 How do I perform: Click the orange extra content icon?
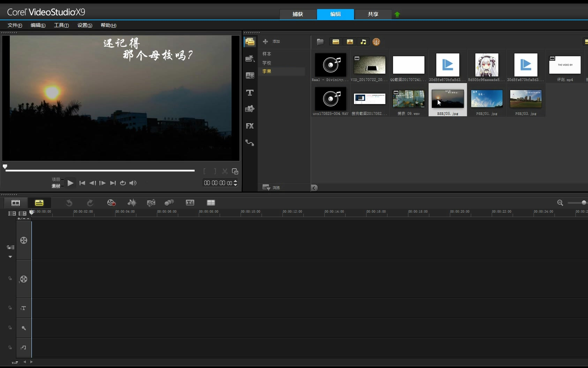coord(376,42)
